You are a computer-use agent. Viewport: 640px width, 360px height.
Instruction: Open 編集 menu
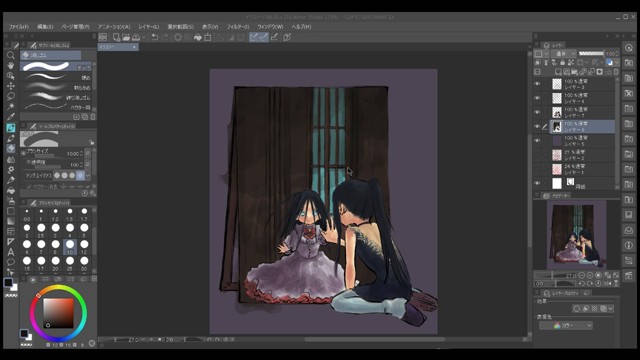(45, 27)
